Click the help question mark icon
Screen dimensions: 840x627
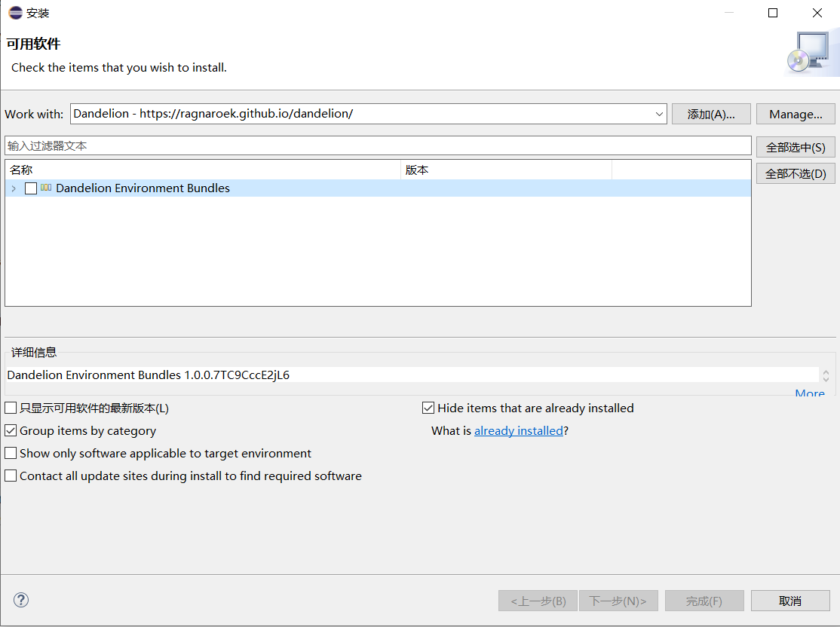point(21,600)
